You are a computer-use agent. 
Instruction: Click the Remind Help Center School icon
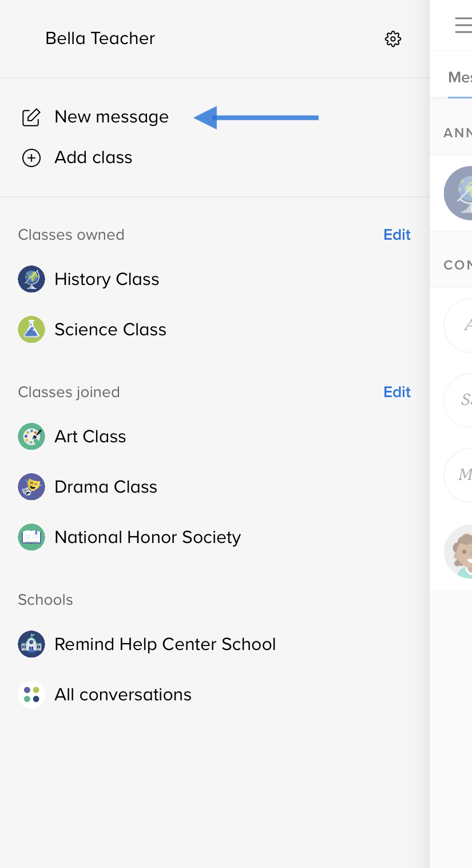31,644
